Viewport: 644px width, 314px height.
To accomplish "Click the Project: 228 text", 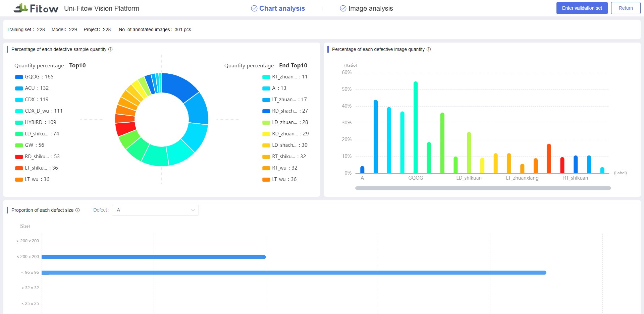I will [97, 29].
